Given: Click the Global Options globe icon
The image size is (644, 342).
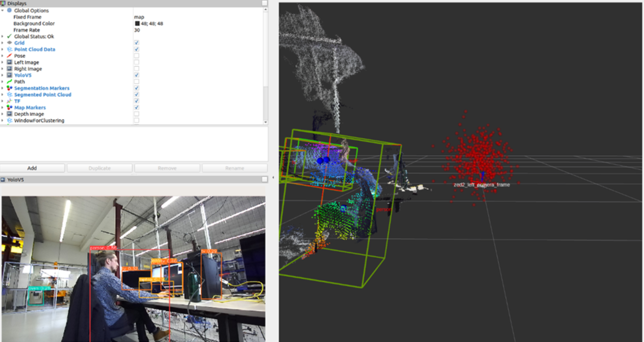Looking at the screenshot, I should click(9, 10).
